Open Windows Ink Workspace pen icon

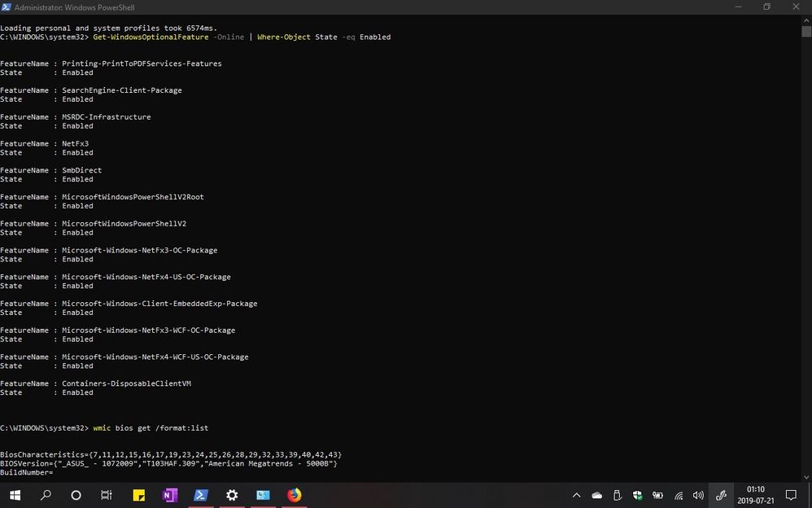722,496
